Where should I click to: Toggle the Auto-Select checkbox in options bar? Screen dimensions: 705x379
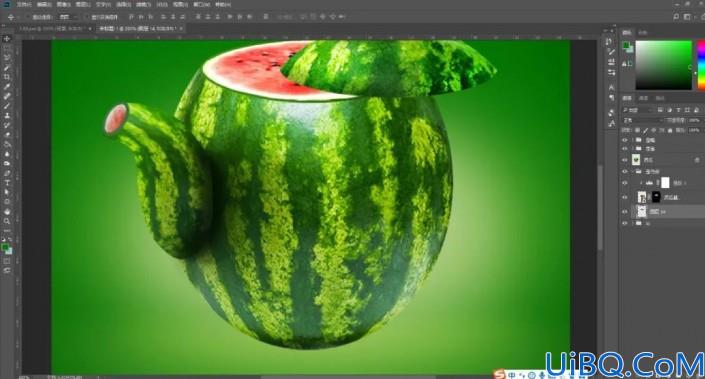click(28, 17)
